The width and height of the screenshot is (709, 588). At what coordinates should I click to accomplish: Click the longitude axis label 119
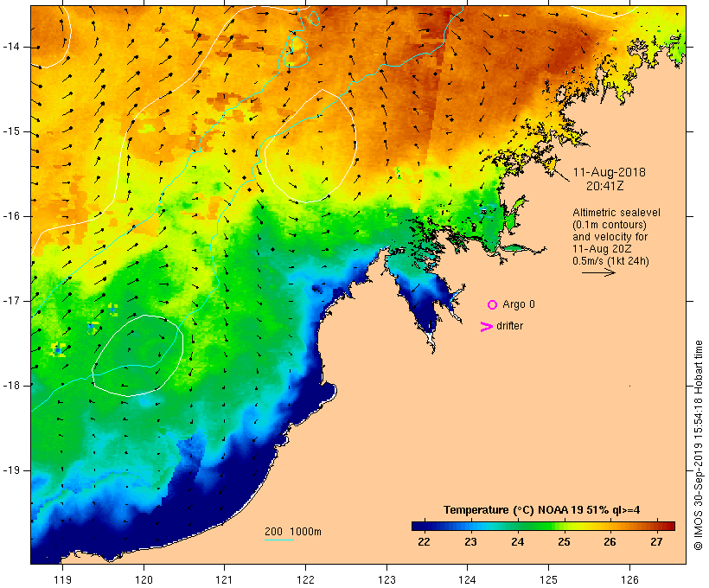[63, 580]
